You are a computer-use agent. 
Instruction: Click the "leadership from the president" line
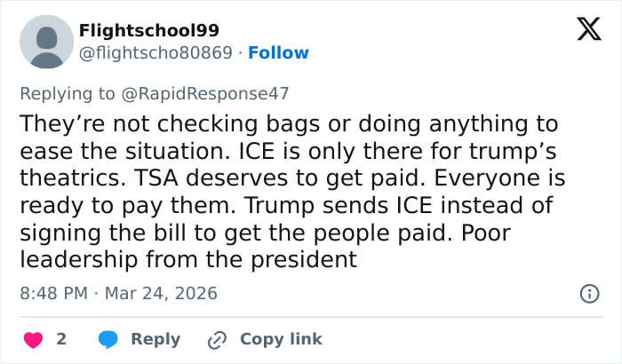pyautogui.click(x=187, y=260)
